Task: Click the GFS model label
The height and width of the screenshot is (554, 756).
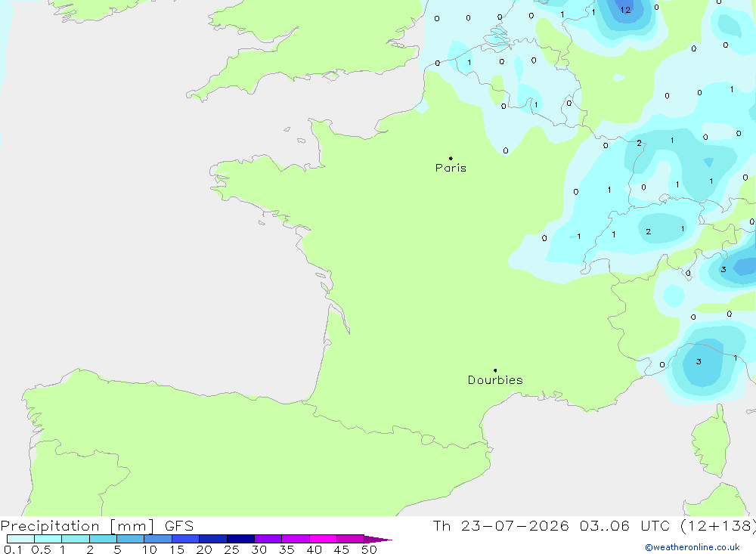Action: pyautogui.click(x=179, y=526)
